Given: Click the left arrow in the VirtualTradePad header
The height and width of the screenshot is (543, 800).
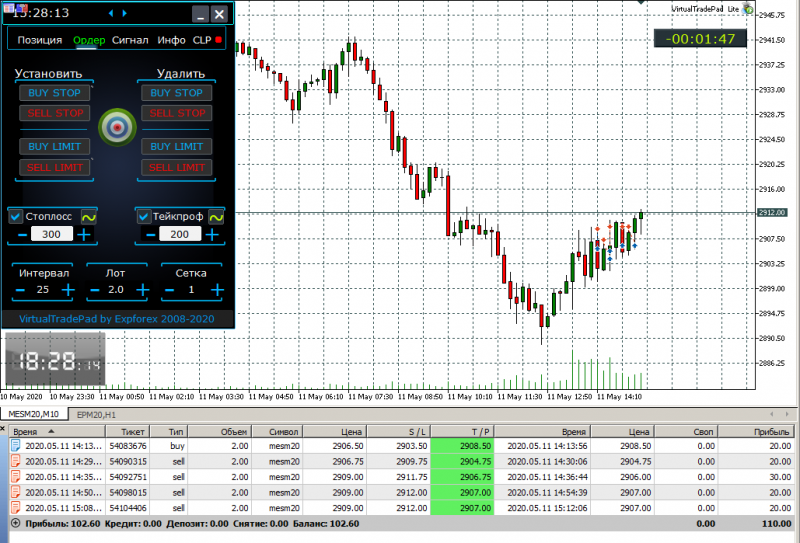Looking at the screenshot, I should [x=111, y=13].
